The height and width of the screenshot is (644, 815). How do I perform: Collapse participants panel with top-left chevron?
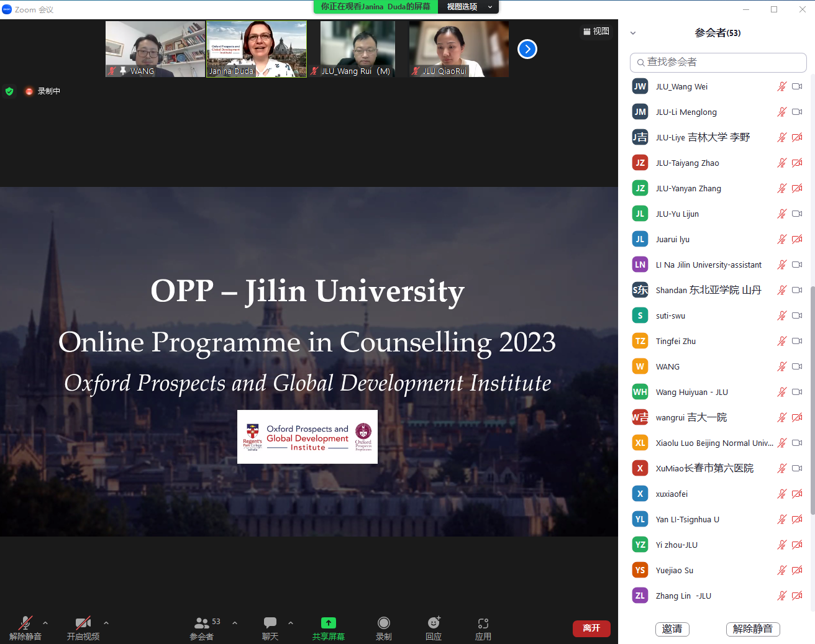coord(633,33)
